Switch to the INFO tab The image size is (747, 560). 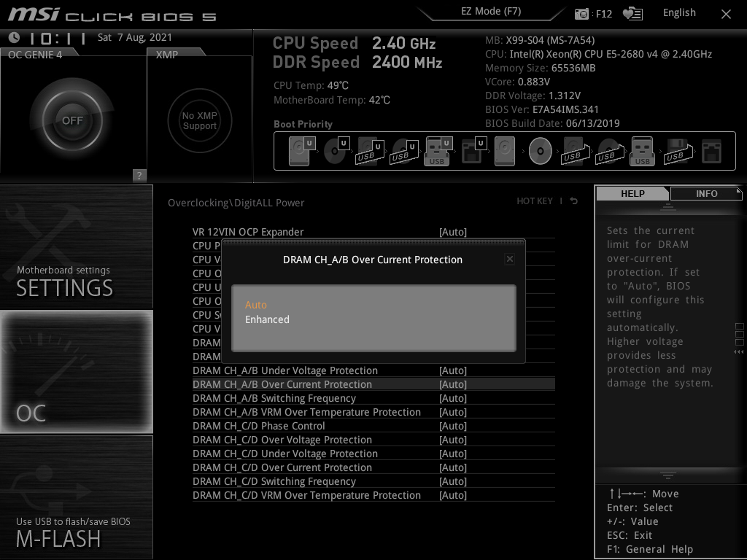(x=706, y=193)
